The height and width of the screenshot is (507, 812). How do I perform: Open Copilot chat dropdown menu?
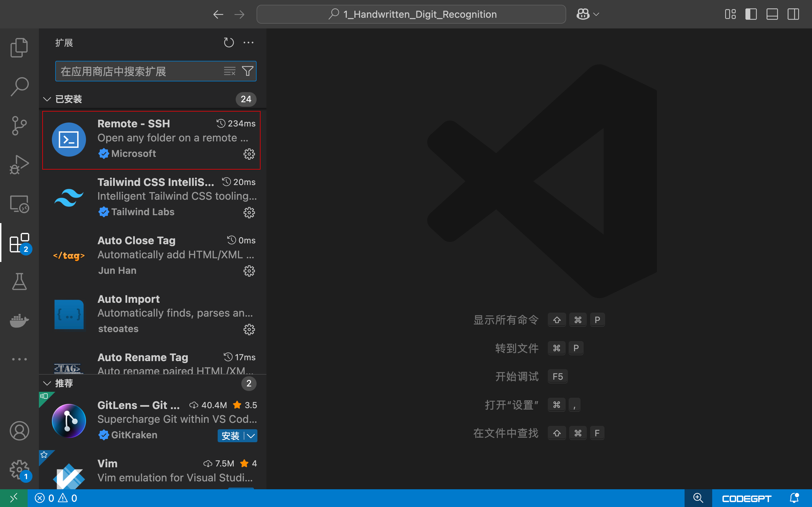[x=596, y=14]
